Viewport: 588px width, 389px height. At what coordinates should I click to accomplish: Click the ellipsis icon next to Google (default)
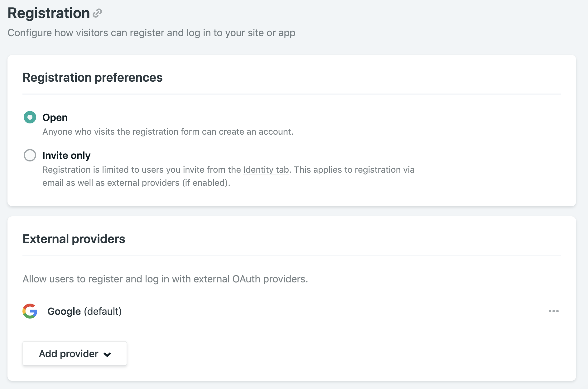pyautogui.click(x=553, y=311)
